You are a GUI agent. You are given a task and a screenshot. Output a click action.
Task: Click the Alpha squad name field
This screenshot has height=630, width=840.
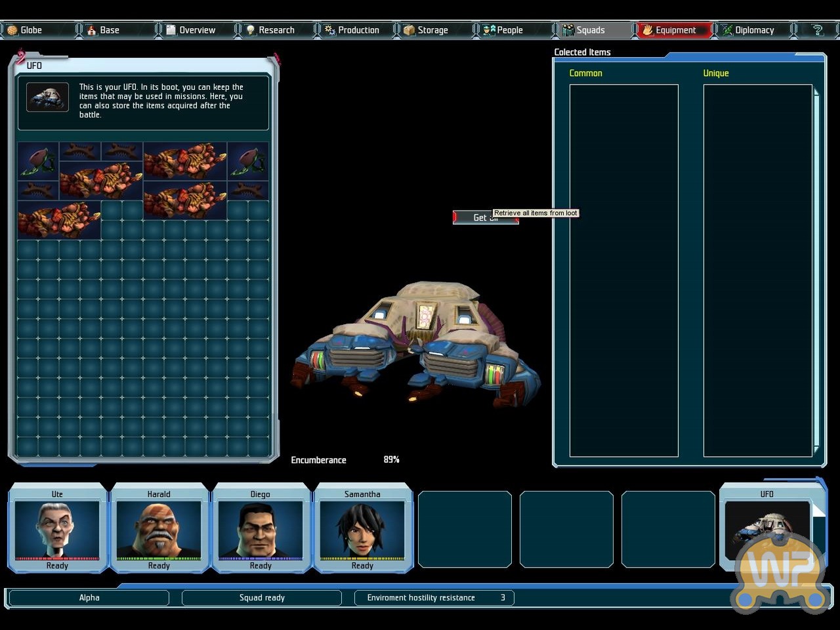[x=89, y=598]
